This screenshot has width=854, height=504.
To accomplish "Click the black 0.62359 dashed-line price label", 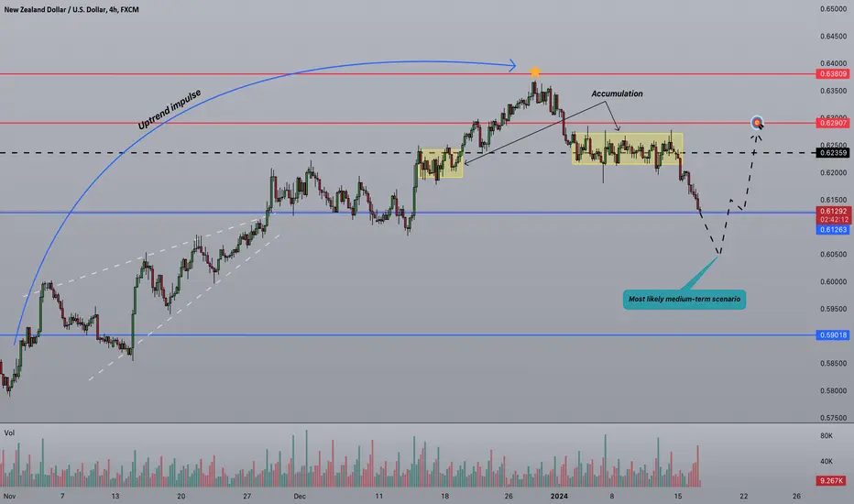I will coord(833,153).
